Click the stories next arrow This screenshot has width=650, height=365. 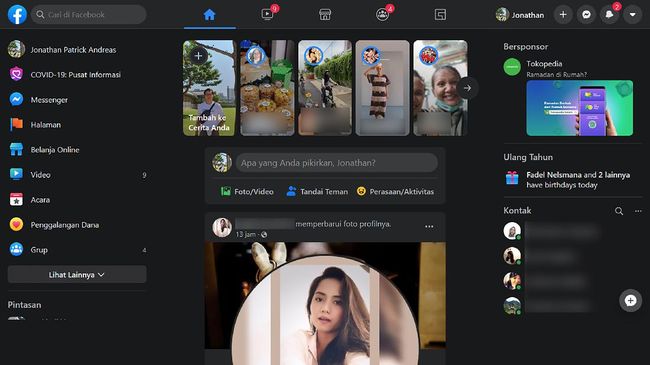pos(467,88)
